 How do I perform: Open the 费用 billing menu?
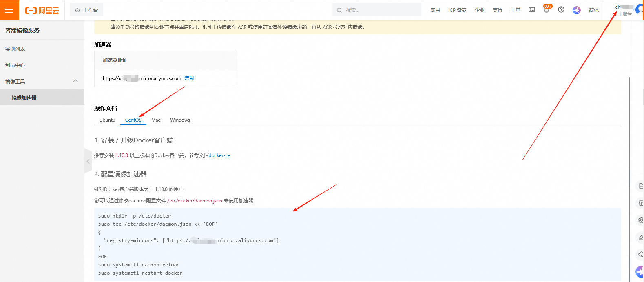click(435, 10)
